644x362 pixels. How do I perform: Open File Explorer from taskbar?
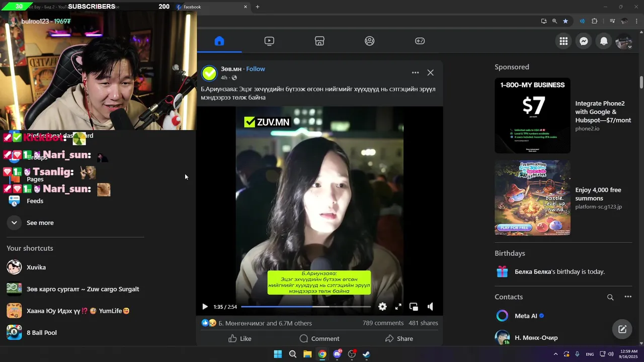pos(307,354)
